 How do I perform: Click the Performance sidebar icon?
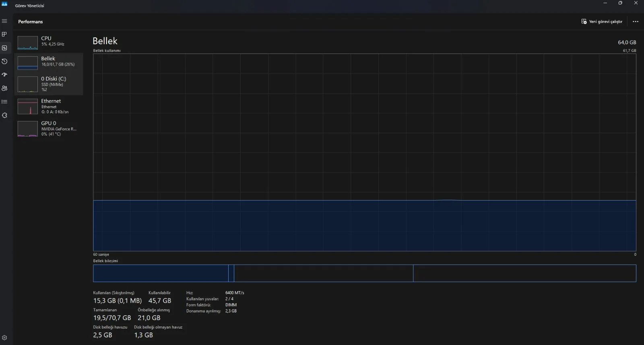4,48
